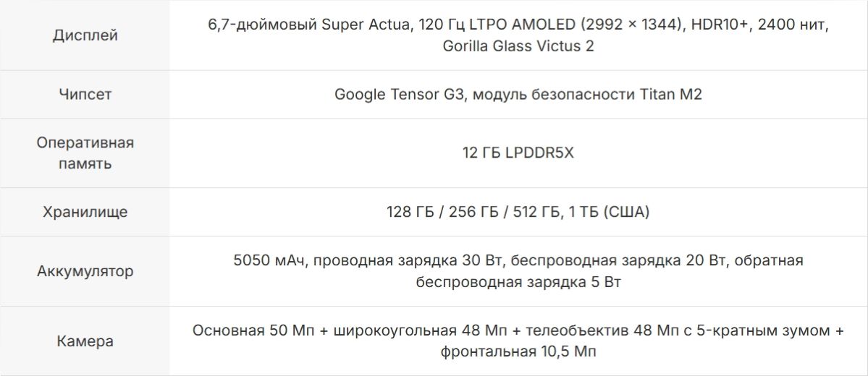Click the Дисплей row label
This screenshot has width=868, height=376.
click(85, 35)
